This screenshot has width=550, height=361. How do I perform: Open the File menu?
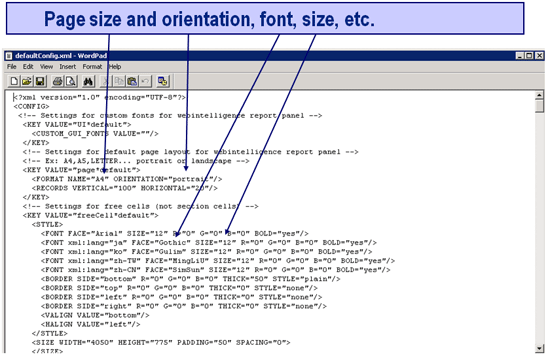tap(12, 67)
